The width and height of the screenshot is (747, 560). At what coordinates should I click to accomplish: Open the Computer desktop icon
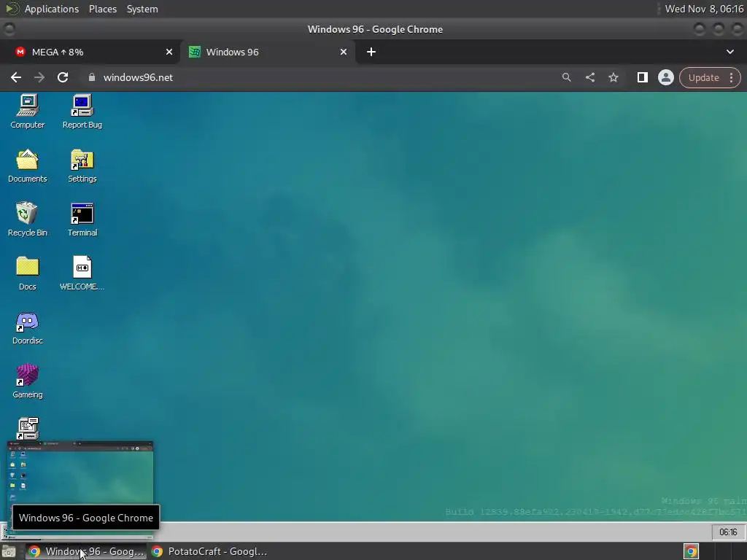click(x=28, y=112)
